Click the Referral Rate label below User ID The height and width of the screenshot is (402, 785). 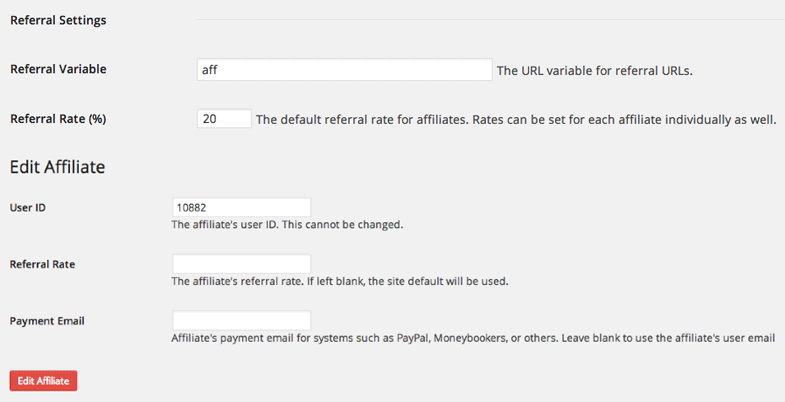coord(42,264)
